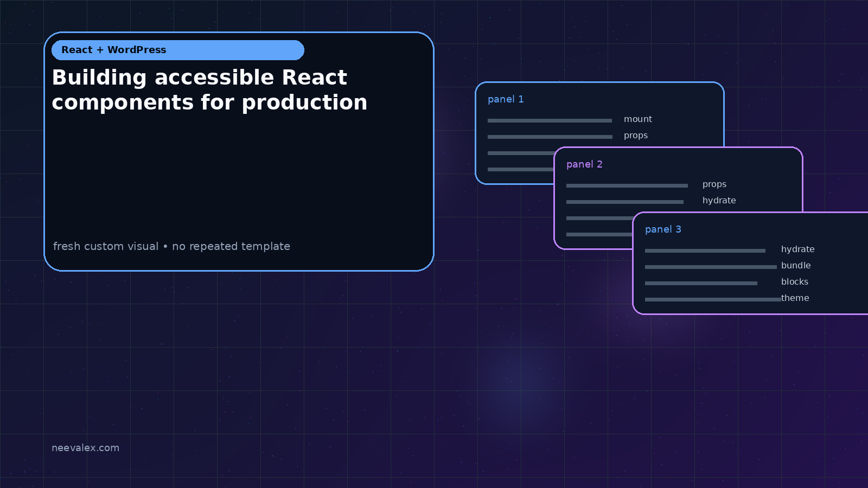Click 'theme' in panel 3

pyautogui.click(x=795, y=298)
